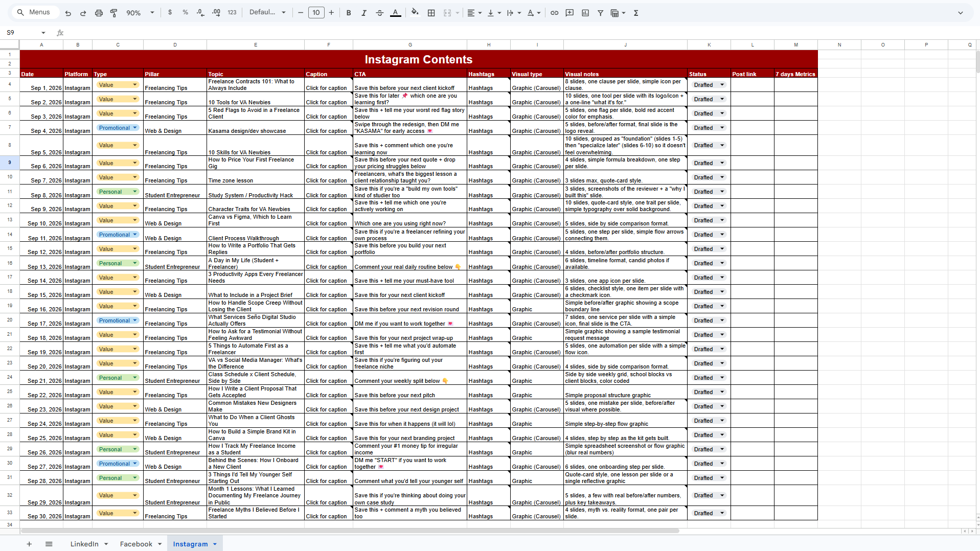Click the Undo icon in toolbar
The width and height of the screenshot is (980, 551).
68,13
